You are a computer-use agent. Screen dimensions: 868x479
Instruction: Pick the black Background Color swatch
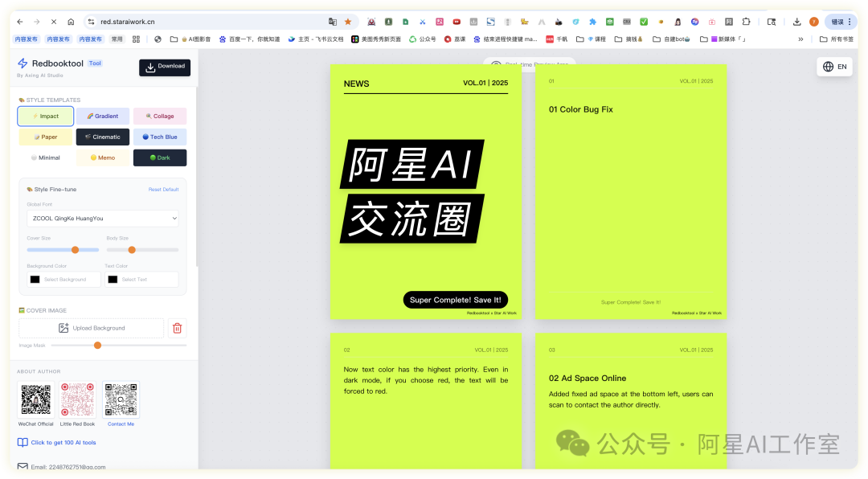click(x=35, y=280)
